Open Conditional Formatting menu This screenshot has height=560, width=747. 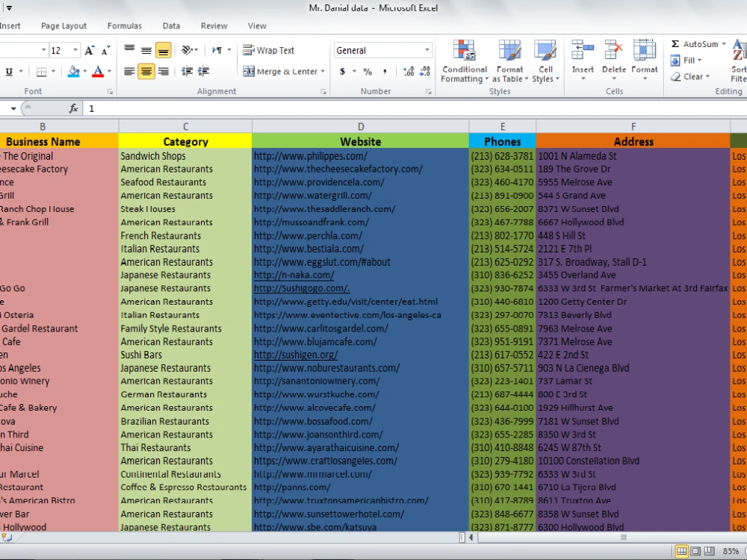click(x=465, y=61)
